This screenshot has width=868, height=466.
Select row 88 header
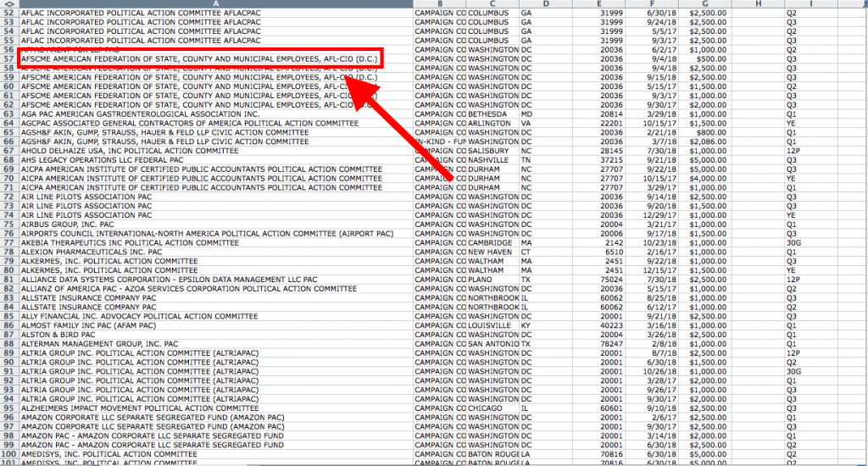[9, 344]
